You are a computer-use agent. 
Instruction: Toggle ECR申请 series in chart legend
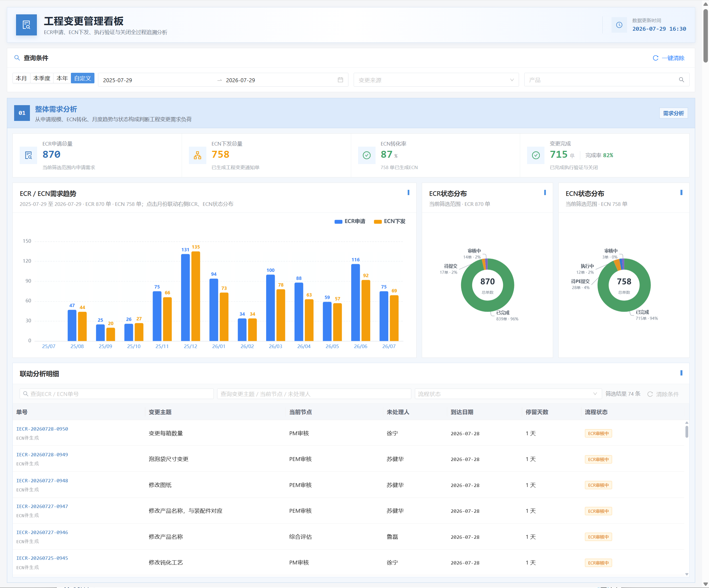coord(350,221)
